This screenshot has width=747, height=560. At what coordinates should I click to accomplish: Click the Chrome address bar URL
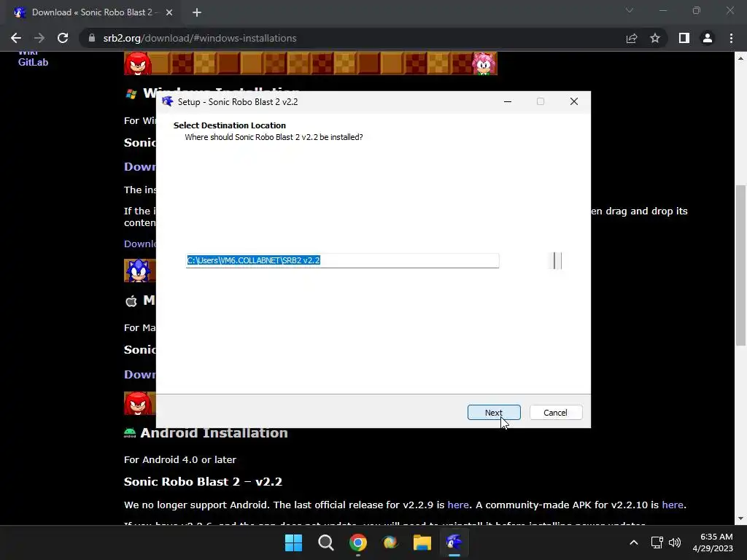(x=200, y=38)
